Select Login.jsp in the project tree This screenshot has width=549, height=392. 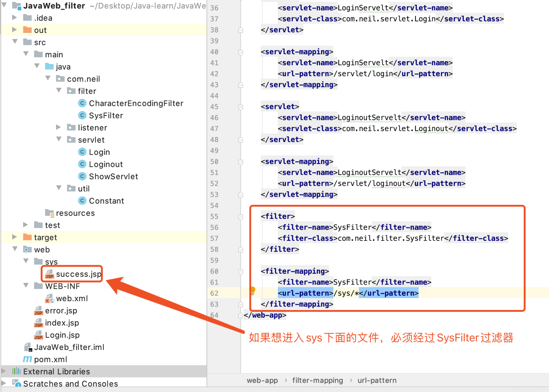(62, 335)
